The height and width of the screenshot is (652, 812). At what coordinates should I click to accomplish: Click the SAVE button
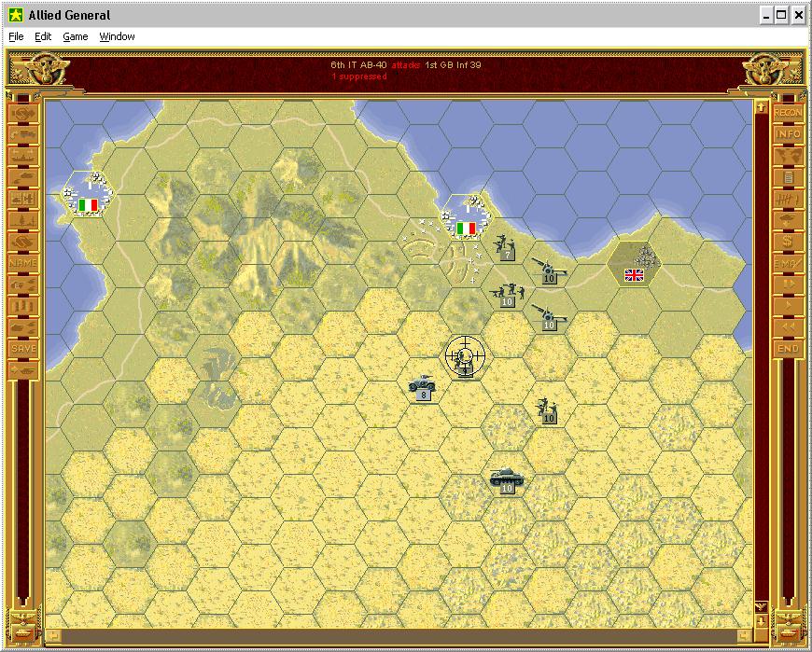23,349
